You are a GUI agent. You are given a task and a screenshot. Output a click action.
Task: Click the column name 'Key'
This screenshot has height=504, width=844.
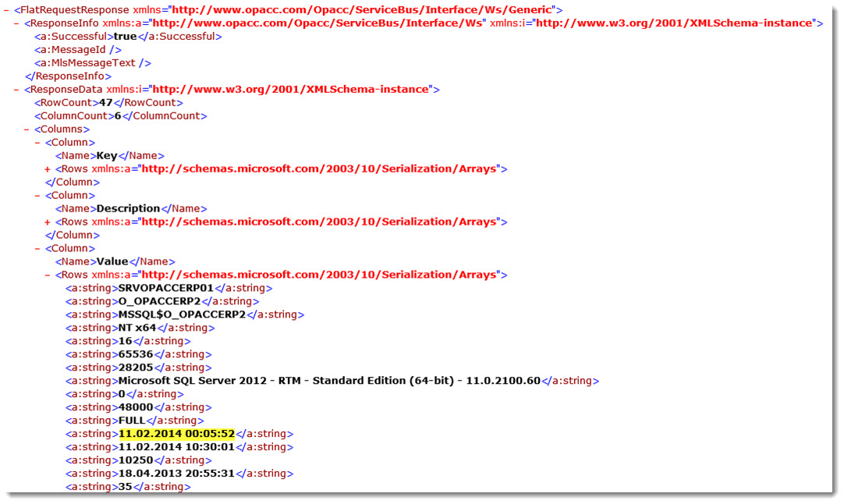coord(107,155)
